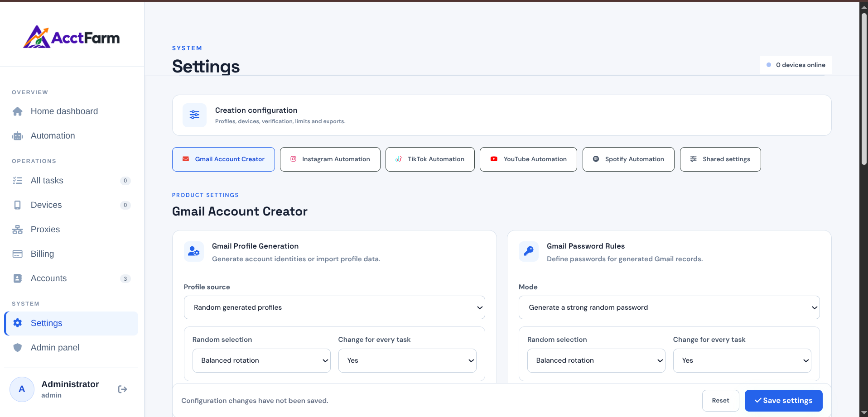Switch to the YouTube Automation tab
The image size is (868, 417).
pos(528,159)
